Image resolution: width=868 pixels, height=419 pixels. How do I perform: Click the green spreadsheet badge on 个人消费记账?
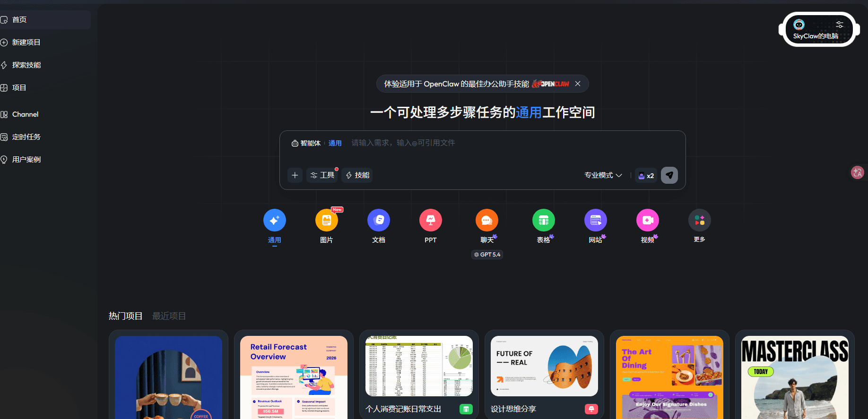click(x=466, y=409)
